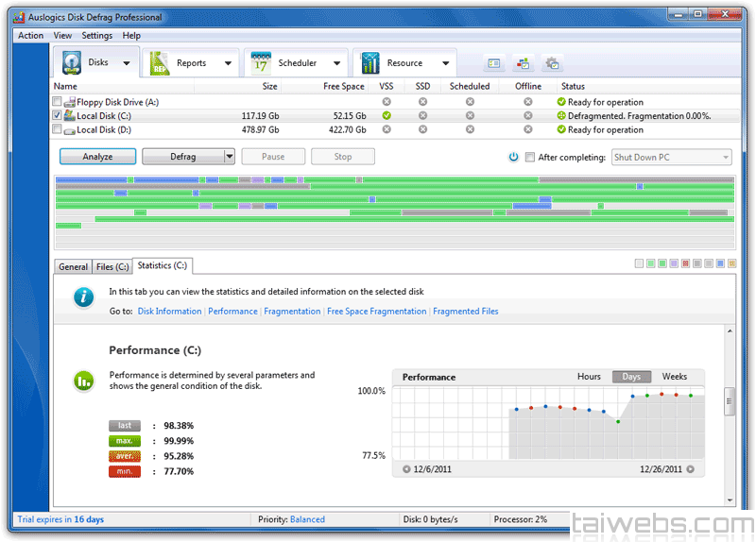Click the Defrag button
Image resolution: width=756 pixels, height=542 pixels.
click(183, 157)
